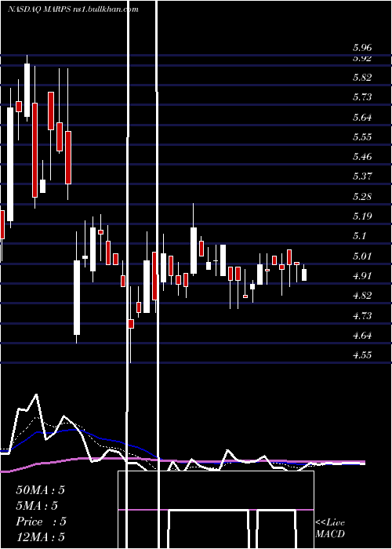
Task: Click the last white candlestick at the chart's right end
Action: [x=304, y=274]
